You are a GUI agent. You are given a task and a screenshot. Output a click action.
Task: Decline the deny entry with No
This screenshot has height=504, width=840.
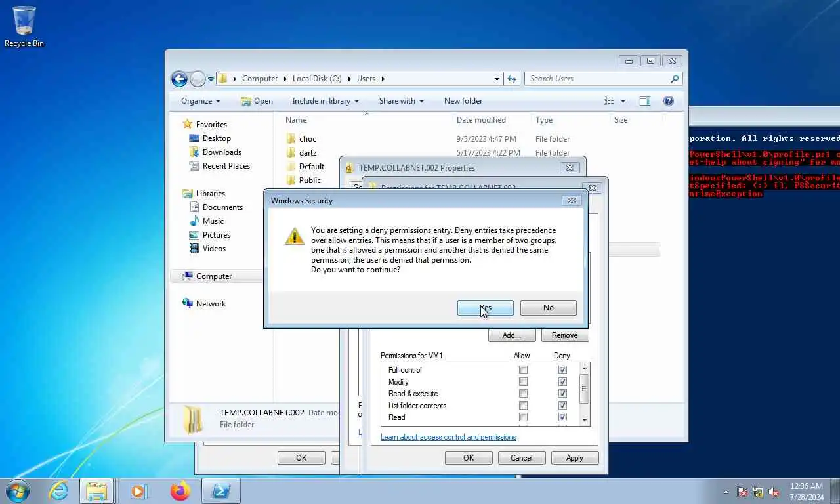[x=549, y=308]
